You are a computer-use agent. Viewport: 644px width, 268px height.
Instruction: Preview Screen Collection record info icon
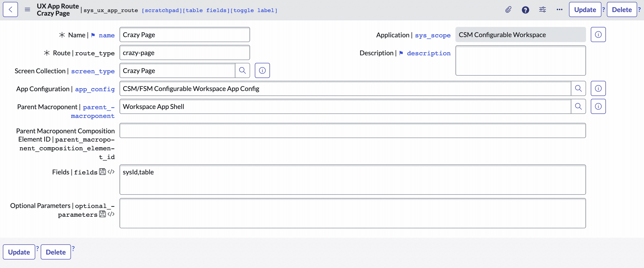(262, 71)
